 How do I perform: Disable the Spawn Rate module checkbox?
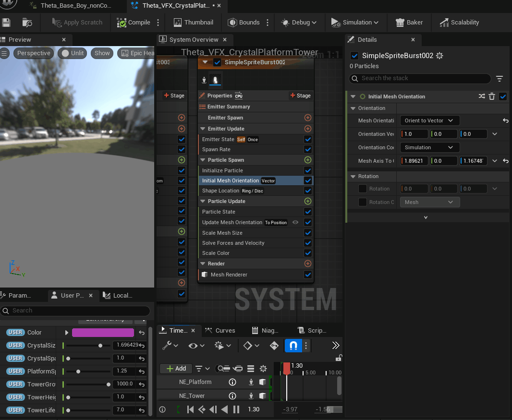(x=307, y=149)
